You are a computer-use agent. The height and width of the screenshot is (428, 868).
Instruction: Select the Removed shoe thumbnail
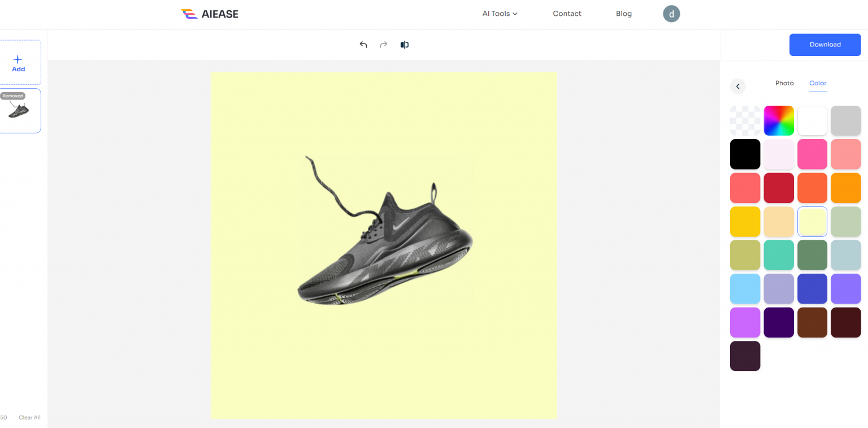pyautogui.click(x=20, y=111)
